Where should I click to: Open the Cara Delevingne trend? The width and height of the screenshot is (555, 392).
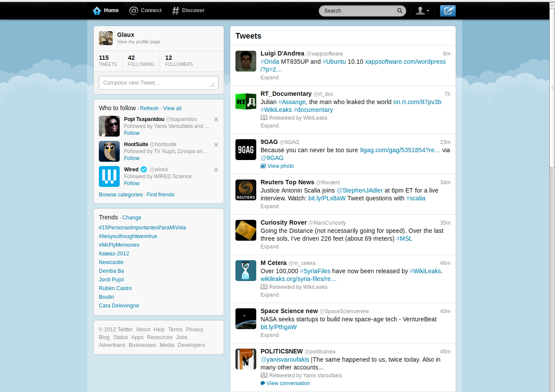pos(119,306)
